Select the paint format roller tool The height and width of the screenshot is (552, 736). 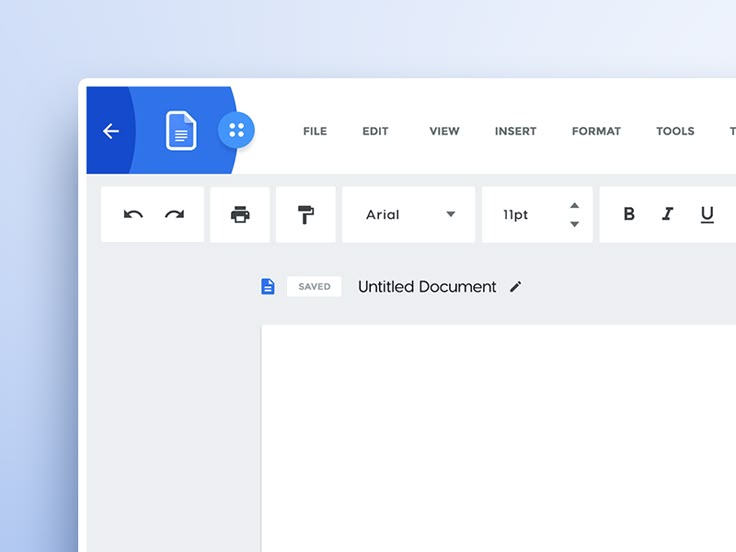click(306, 215)
